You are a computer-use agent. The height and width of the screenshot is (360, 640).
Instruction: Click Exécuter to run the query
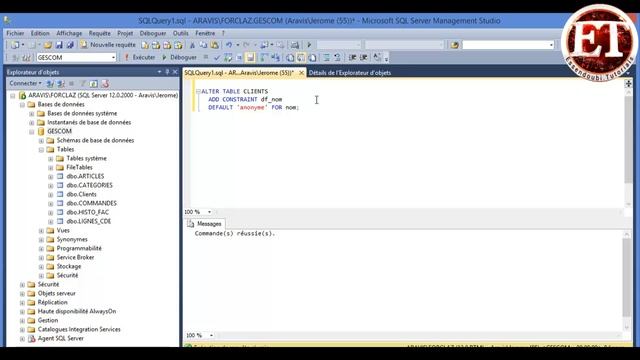pos(139,58)
